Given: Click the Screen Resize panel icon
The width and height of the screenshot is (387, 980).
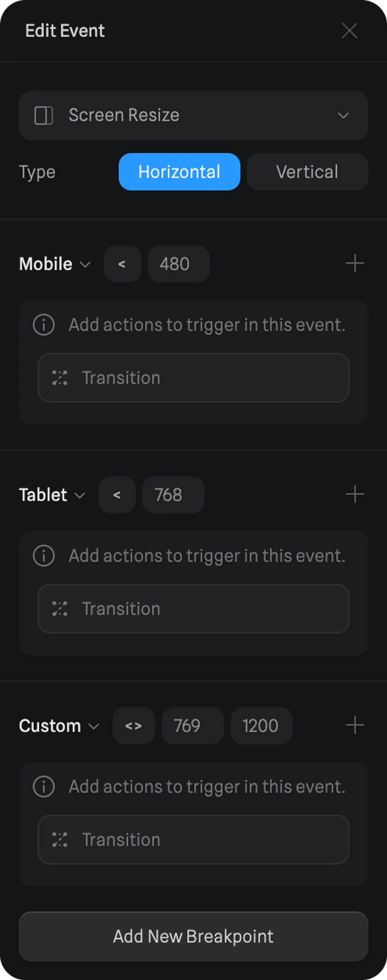Looking at the screenshot, I should pos(44,116).
